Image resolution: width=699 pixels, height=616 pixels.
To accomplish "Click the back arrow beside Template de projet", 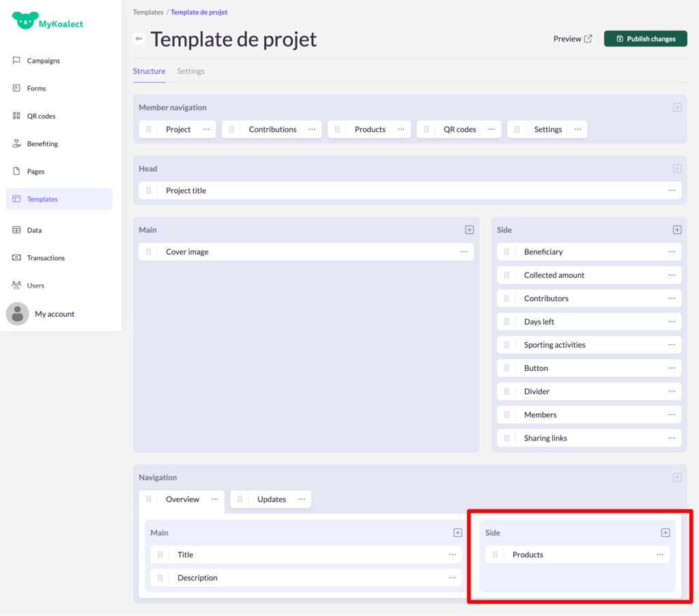I will tap(139, 39).
